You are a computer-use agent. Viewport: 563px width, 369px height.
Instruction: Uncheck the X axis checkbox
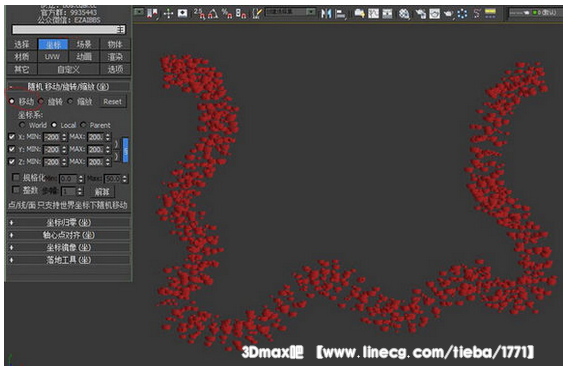coord(12,137)
